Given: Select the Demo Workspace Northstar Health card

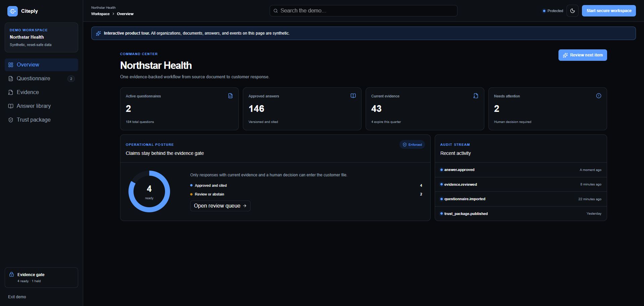Looking at the screenshot, I should pos(41,37).
